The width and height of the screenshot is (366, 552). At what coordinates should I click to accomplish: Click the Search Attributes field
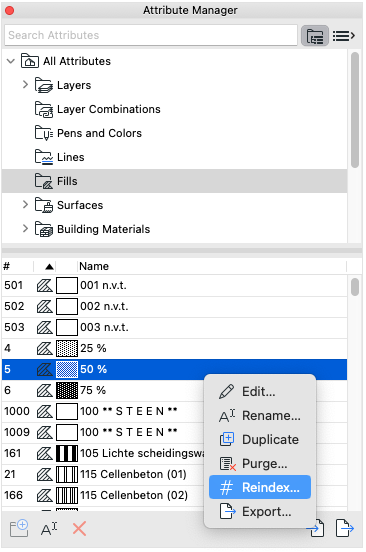coord(151,35)
